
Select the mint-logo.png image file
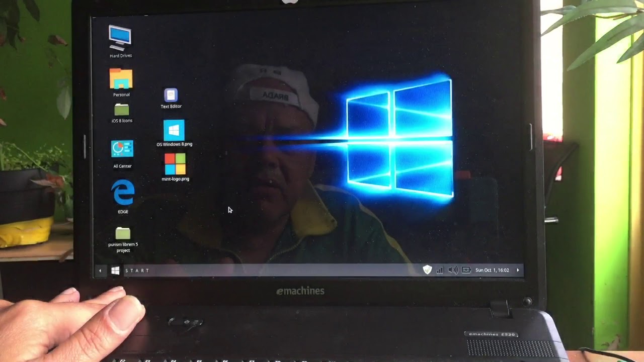pos(175,164)
